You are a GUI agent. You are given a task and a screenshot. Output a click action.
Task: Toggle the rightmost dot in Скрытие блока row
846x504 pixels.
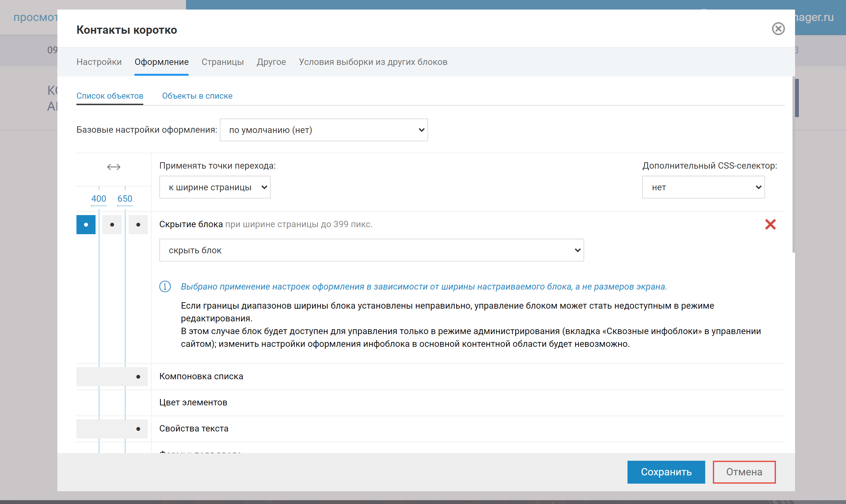point(138,225)
